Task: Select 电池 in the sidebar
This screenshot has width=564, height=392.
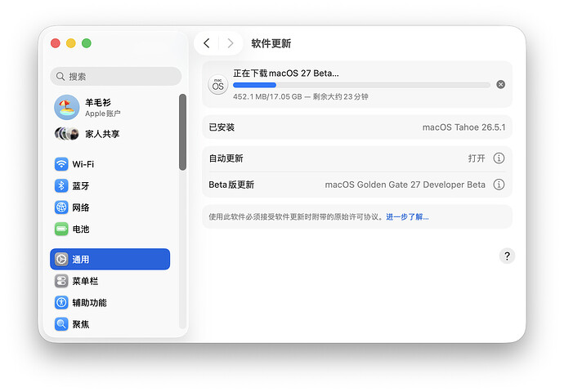Action: pos(110,229)
